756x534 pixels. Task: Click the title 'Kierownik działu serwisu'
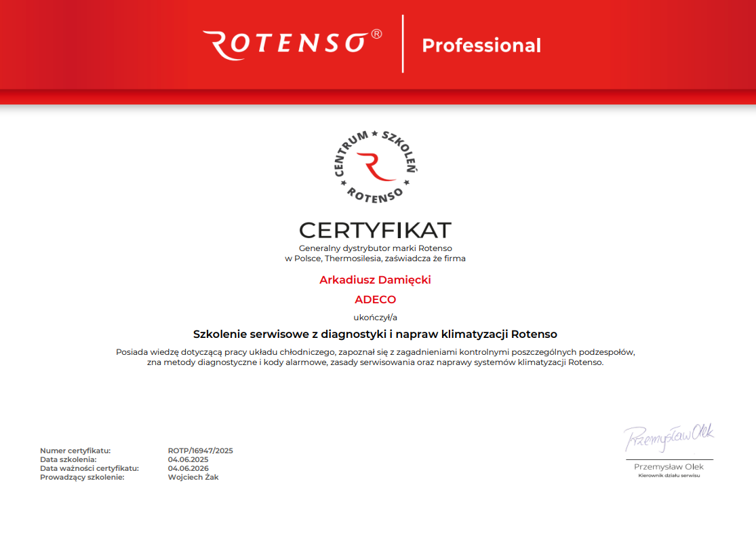point(669,476)
